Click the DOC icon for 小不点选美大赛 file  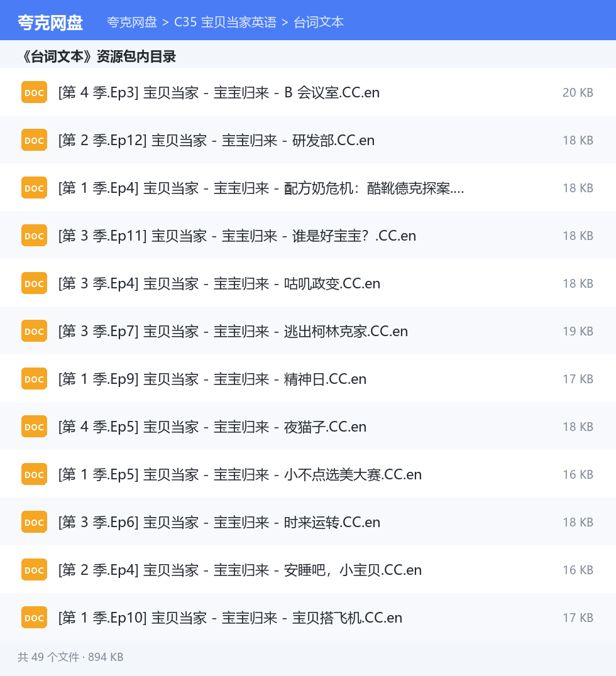pos(34,474)
